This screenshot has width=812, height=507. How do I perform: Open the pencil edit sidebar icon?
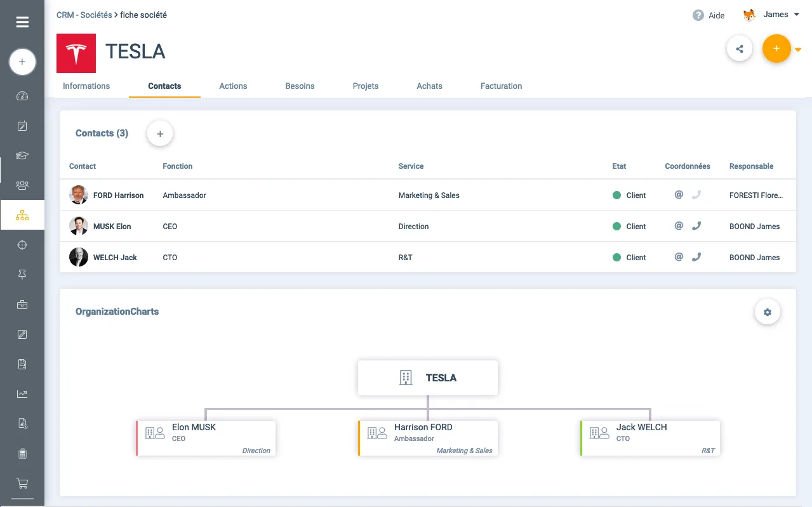point(22,334)
